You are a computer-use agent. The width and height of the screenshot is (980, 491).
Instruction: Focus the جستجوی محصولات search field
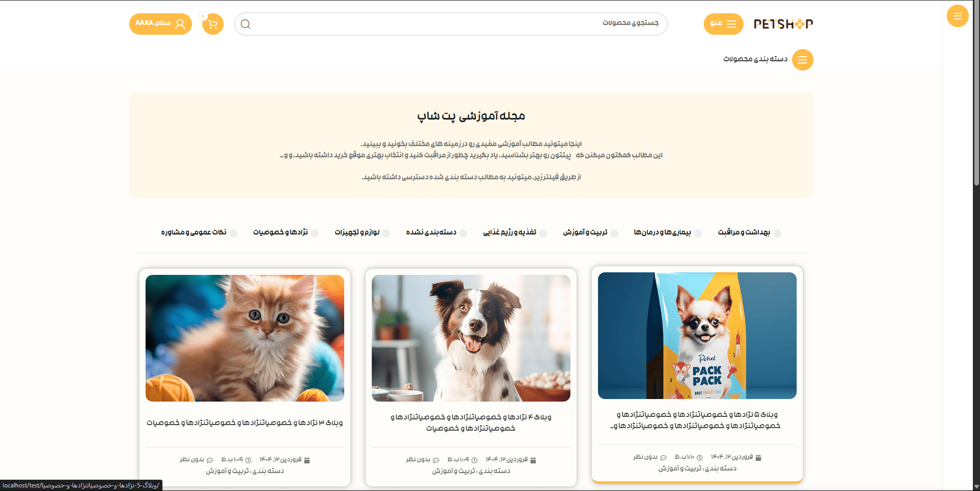click(x=451, y=24)
